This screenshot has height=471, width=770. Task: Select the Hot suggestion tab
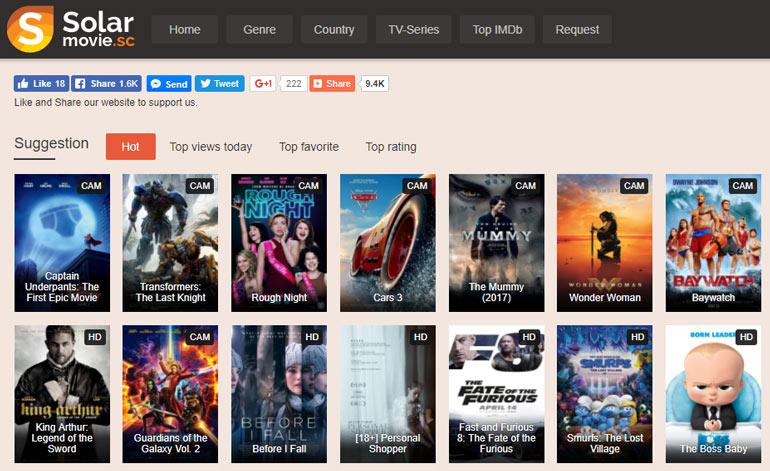pyautogui.click(x=130, y=147)
